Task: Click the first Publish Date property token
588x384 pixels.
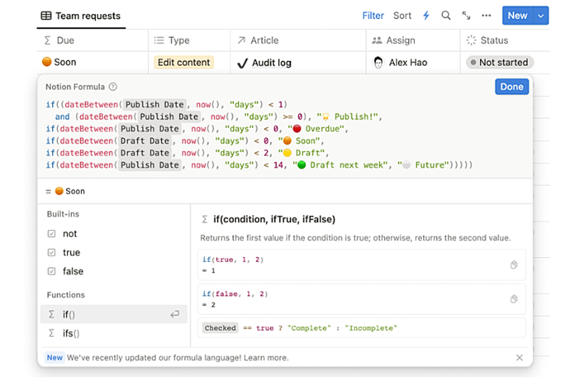Action: tap(154, 104)
